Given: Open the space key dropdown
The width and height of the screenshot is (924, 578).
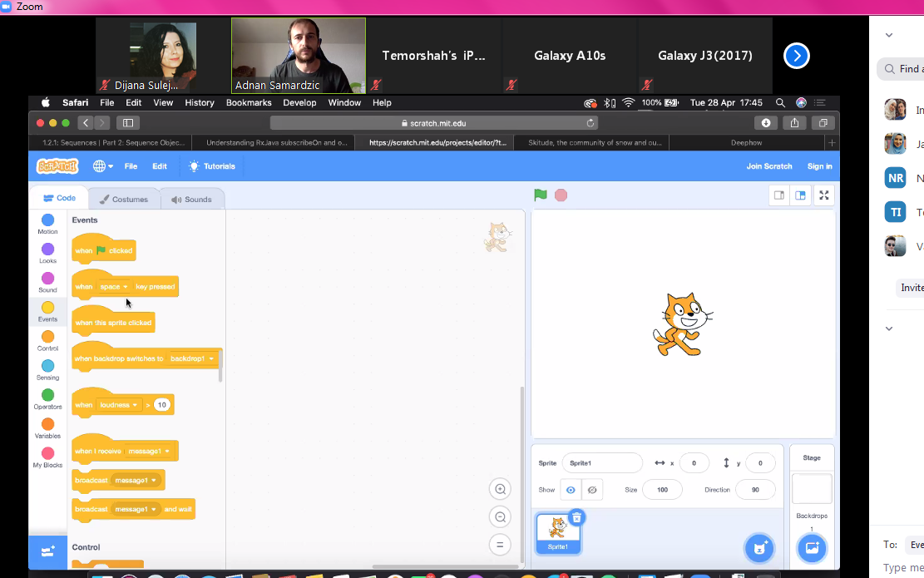Looking at the screenshot, I should (115, 287).
